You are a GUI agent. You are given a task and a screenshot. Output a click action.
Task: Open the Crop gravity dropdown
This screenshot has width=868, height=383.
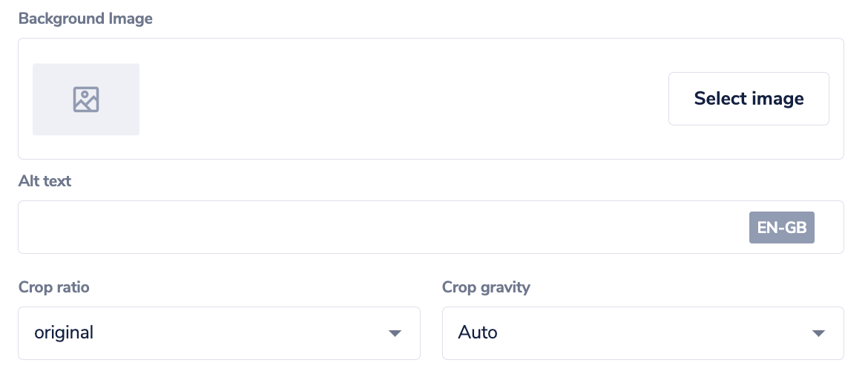[642, 333]
